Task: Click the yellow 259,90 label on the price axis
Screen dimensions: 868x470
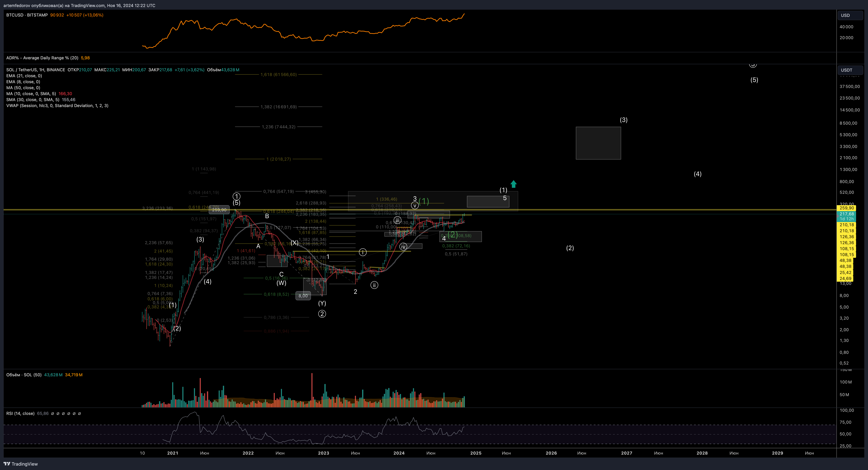Action: pyautogui.click(x=846, y=208)
